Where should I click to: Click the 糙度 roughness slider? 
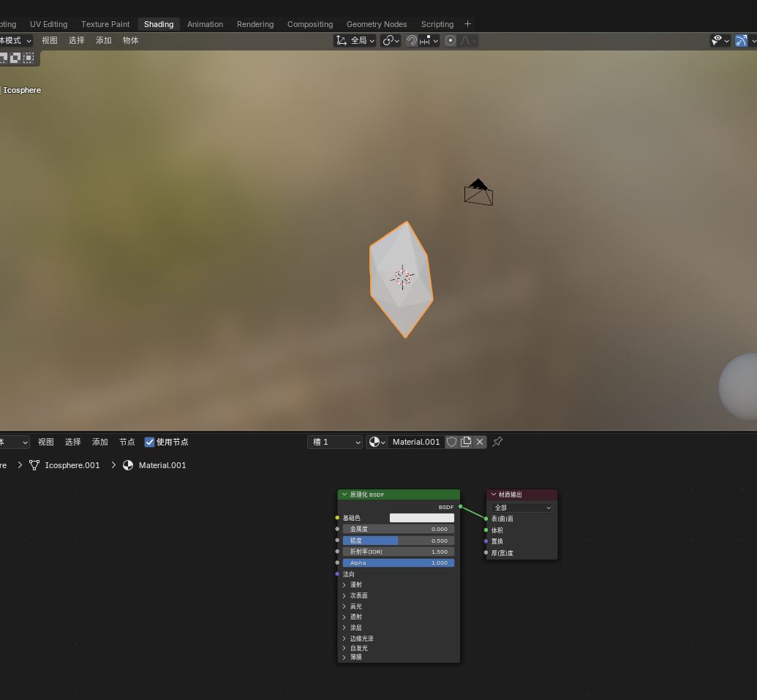[398, 541]
